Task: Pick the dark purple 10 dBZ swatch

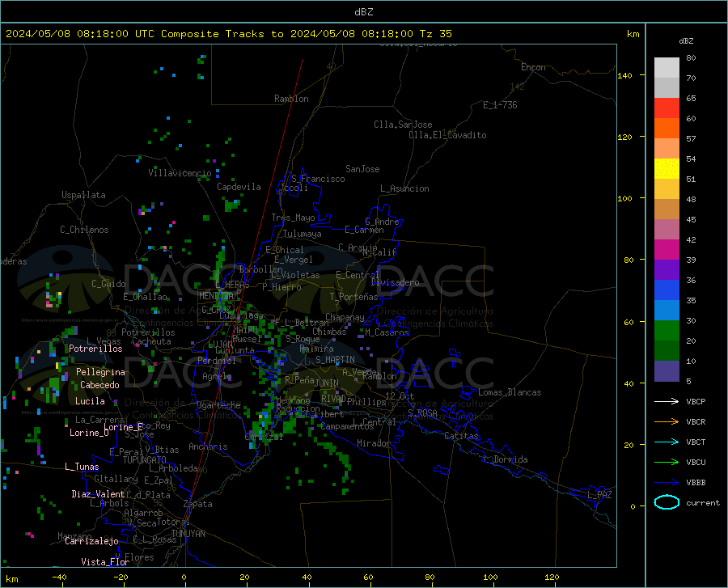Action: (667, 371)
